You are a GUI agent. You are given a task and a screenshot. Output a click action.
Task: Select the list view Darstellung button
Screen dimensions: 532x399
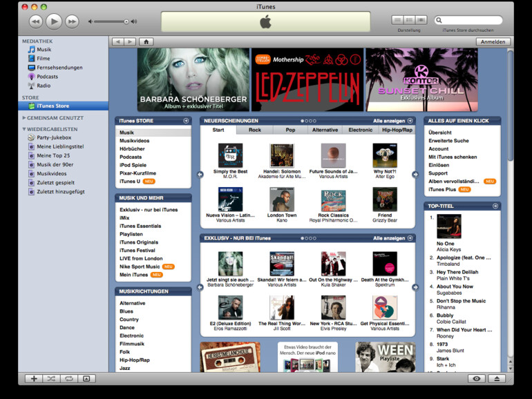click(397, 20)
